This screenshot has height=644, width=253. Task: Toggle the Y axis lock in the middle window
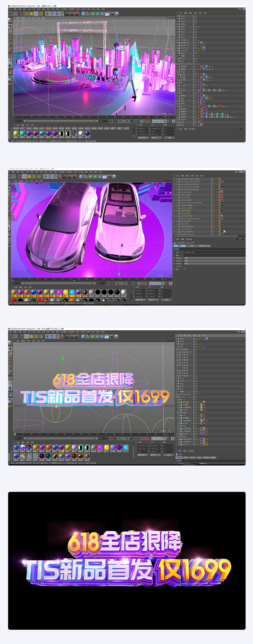(50, 176)
